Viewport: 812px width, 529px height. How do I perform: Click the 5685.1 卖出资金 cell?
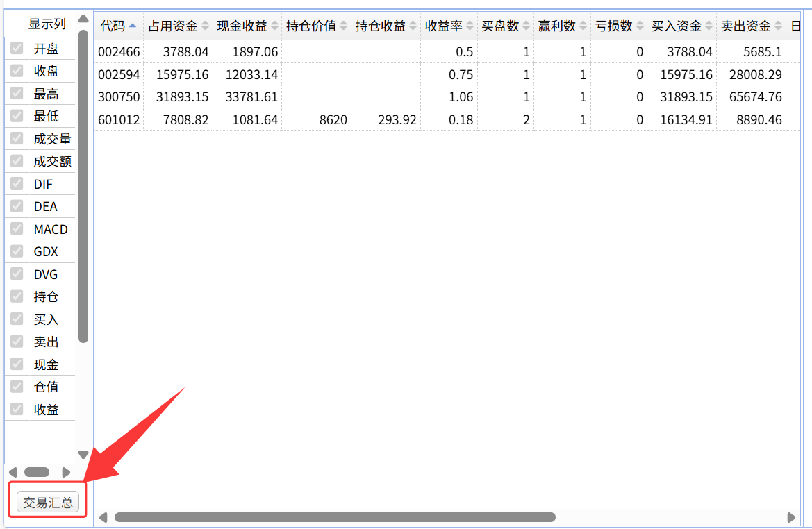pos(752,52)
